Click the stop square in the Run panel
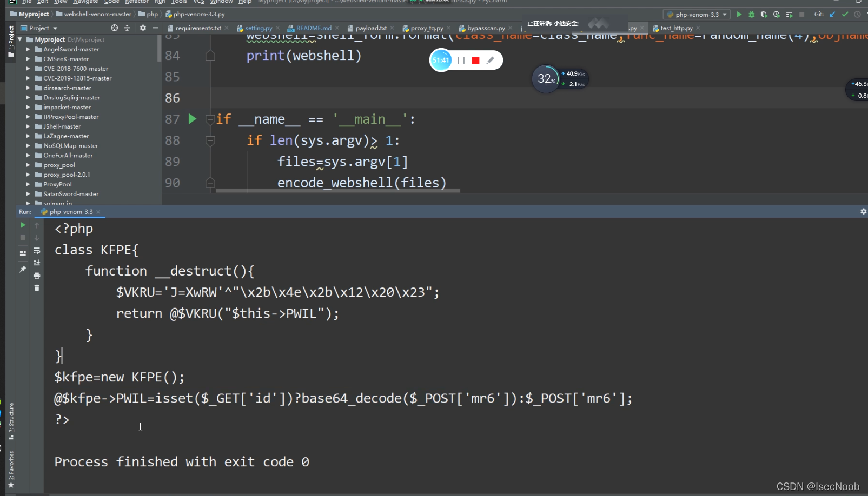The image size is (868, 496). 23,238
